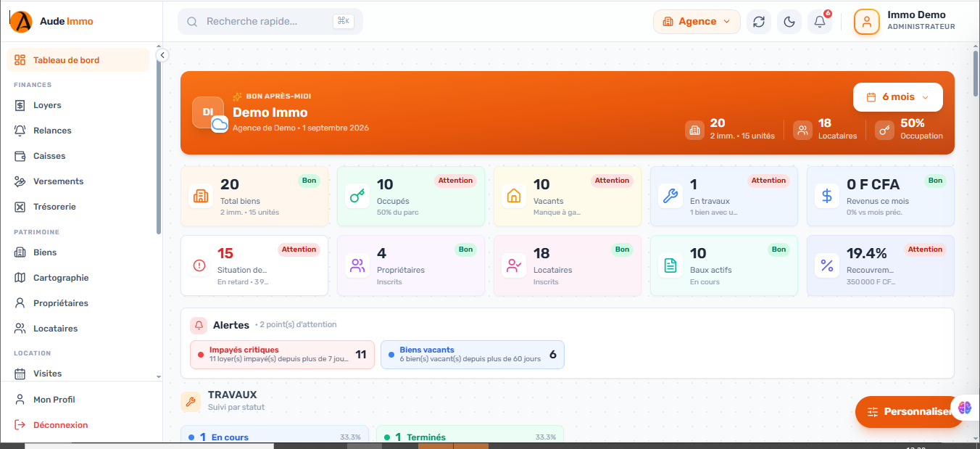Click the TRAVAUX wrench section icon
Image resolution: width=980 pixels, height=449 pixels.
click(x=191, y=402)
